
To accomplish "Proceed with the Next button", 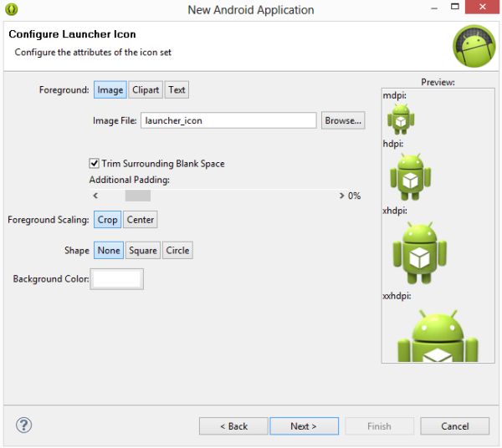I will [x=305, y=426].
